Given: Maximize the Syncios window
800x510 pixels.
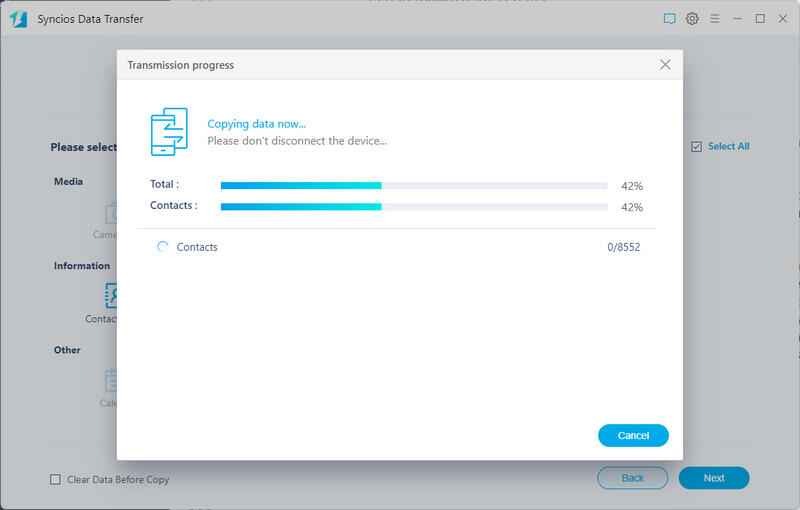Looking at the screenshot, I should (x=760, y=18).
